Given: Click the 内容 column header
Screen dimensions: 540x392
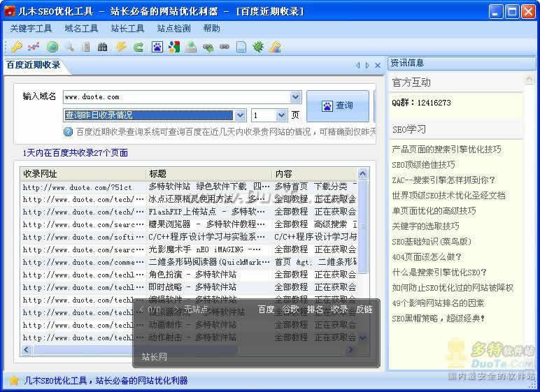Looking at the screenshot, I should pyautogui.click(x=315, y=174).
